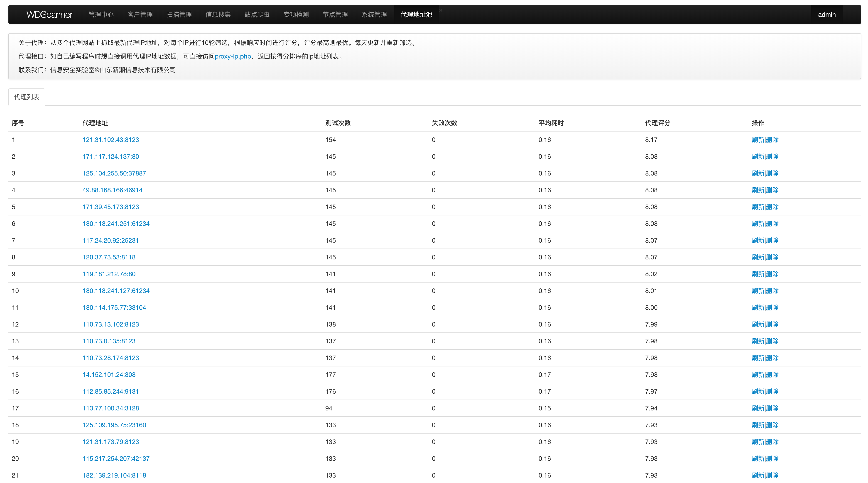Refresh row 9 proxy 119.181.212.78:80
This screenshot has width=868, height=483.
pyautogui.click(x=758, y=274)
